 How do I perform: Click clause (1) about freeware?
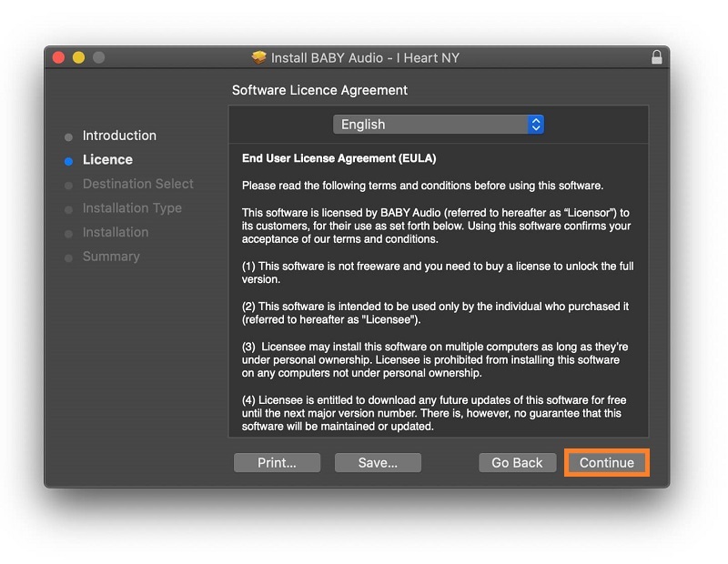(x=438, y=273)
